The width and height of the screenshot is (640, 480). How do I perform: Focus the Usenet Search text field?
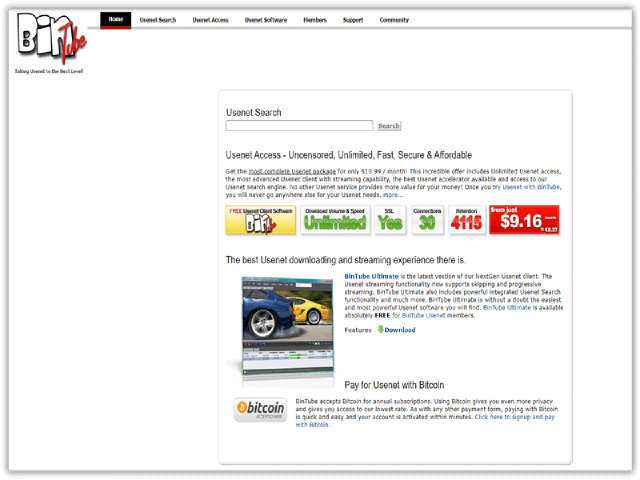[x=299, y=126]
